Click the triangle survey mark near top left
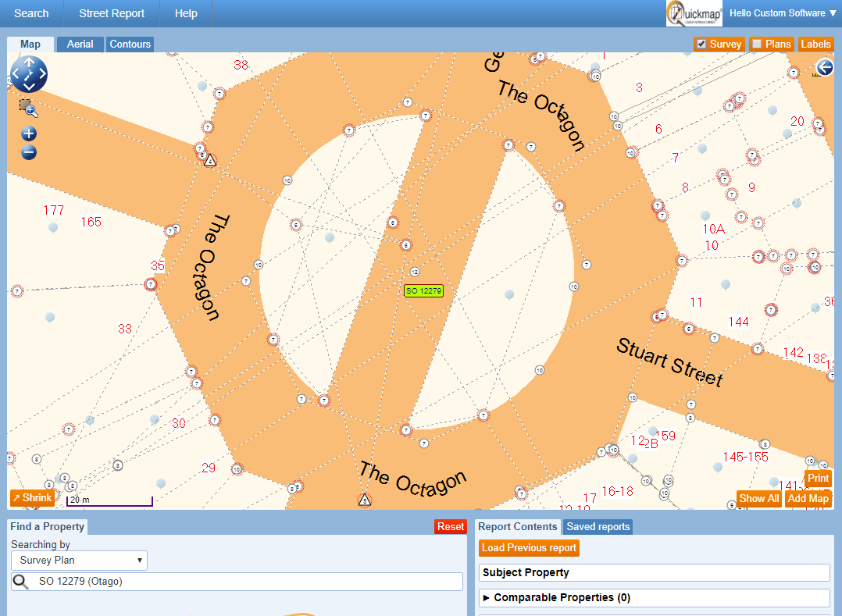This screenshot has width=842, height=616. tap(211, 160)
